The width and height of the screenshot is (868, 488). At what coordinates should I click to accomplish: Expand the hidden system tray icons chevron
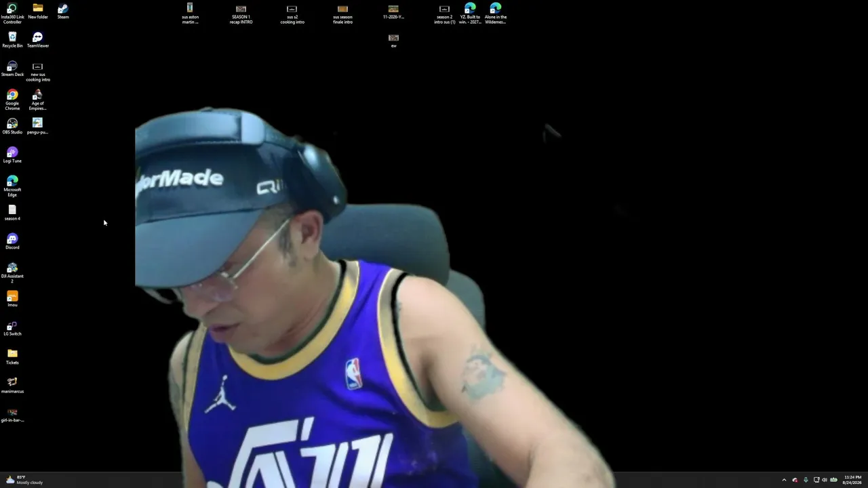784,480
